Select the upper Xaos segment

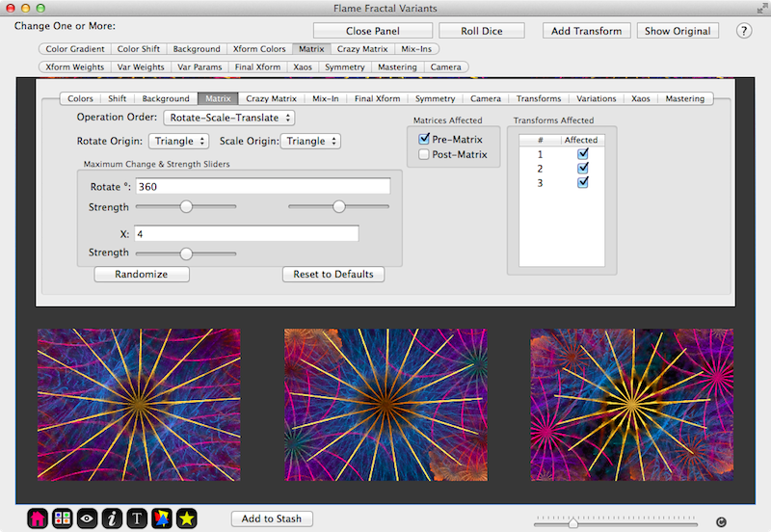303,66
